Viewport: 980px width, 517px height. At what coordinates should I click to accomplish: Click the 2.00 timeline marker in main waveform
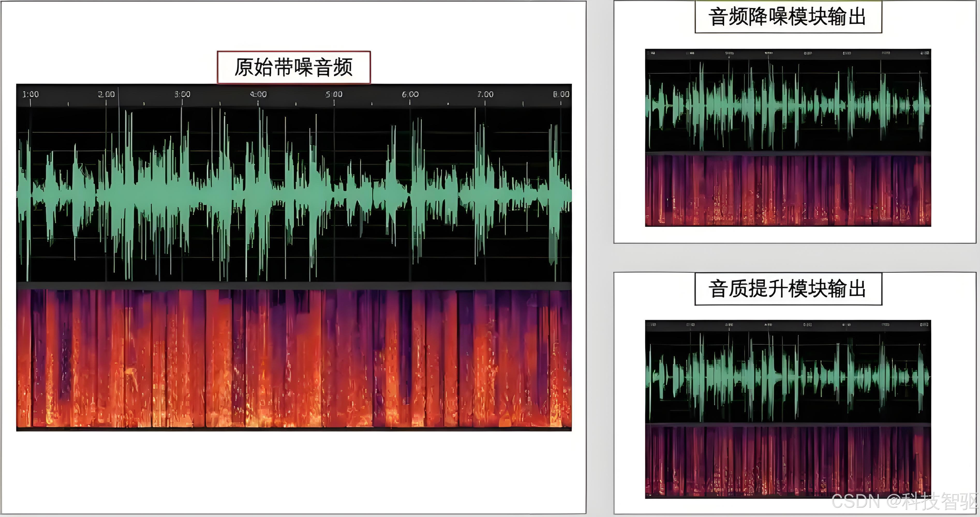click(x=106, y=94)
